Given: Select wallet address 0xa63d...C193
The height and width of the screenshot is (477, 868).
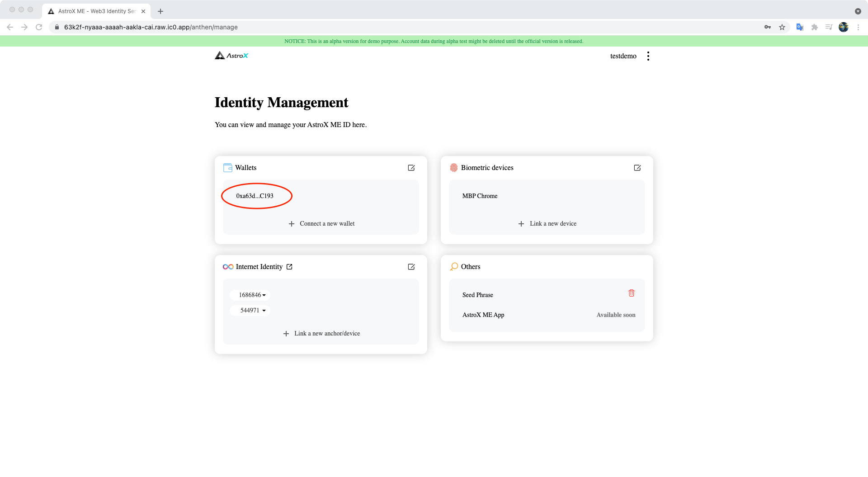Looking at the screenshot, I should 255,196.
